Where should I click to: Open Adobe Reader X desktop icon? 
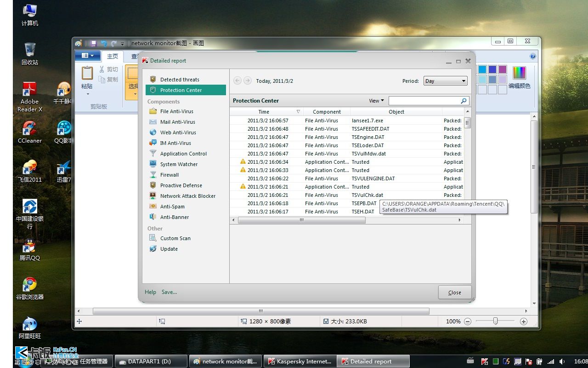[30, 97]
